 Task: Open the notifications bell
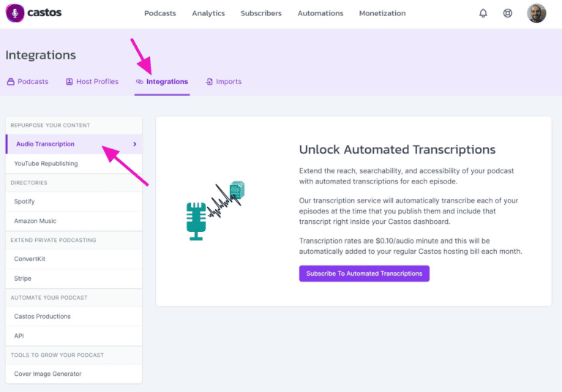point(483,13)
